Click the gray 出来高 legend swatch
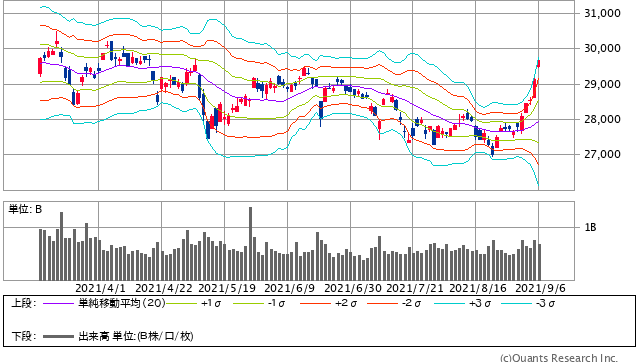The image size is (638, 362). [59, 336]
